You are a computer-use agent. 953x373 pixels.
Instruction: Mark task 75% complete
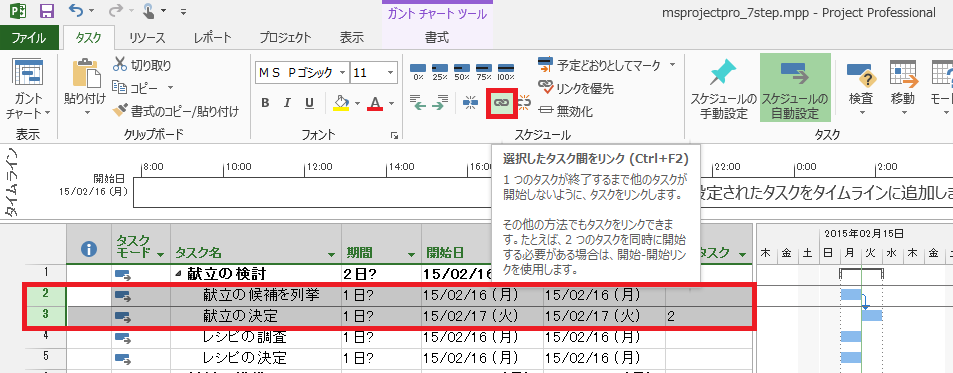point(483,71)
